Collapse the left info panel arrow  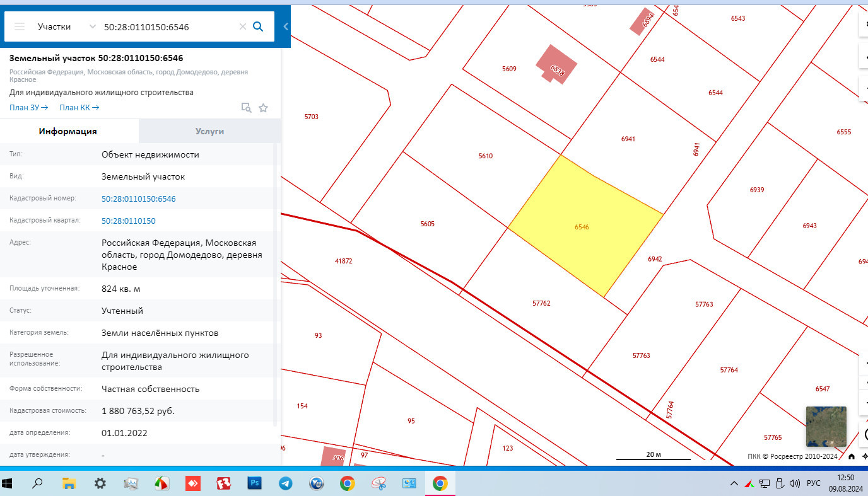coord(286,26)
